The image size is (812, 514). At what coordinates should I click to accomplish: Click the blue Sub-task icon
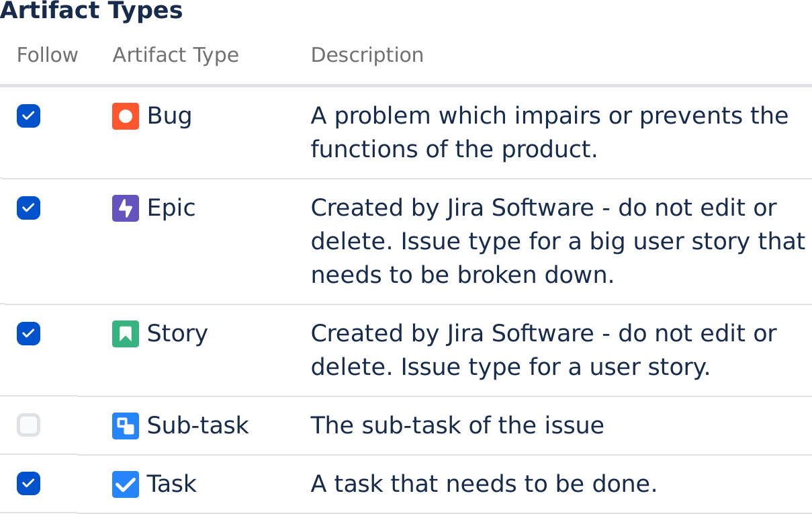pos(126,426)
